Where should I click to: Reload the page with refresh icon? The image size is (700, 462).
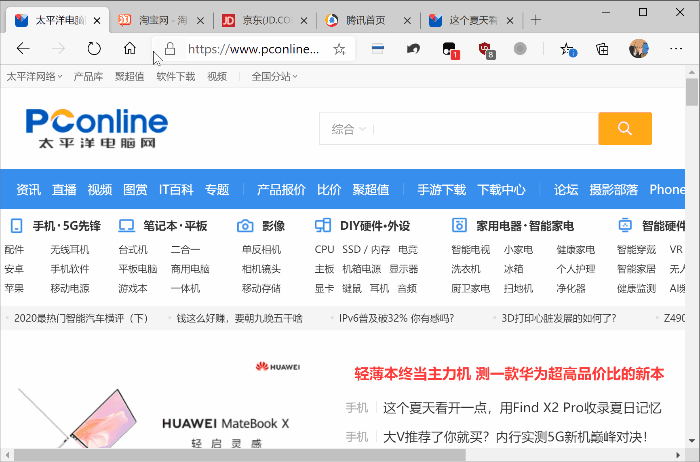point(94,48)
